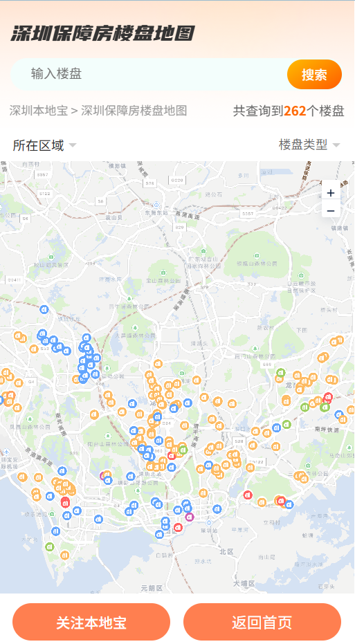
Task: Zoom out the map with minus button
Action: (331, 211)
